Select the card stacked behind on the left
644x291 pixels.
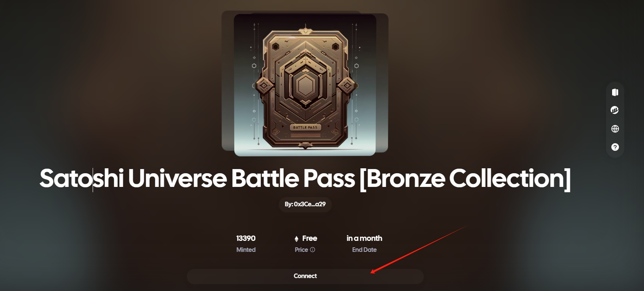(x=228, y=81)
